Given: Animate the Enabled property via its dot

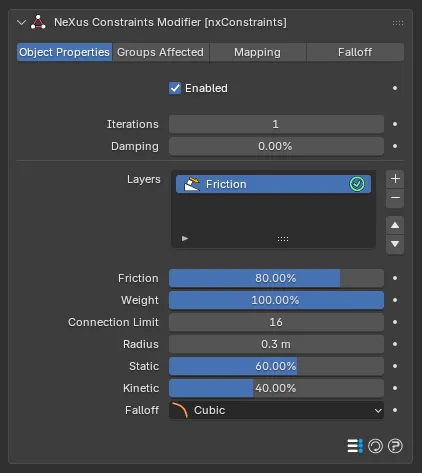Looking at the screenshot, I should (395, 88).
